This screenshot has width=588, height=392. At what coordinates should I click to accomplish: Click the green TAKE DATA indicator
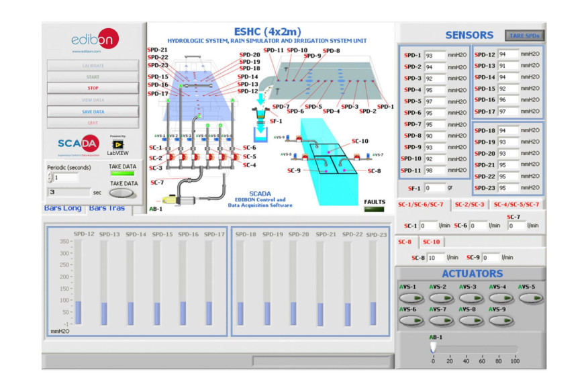coord(122,173)
